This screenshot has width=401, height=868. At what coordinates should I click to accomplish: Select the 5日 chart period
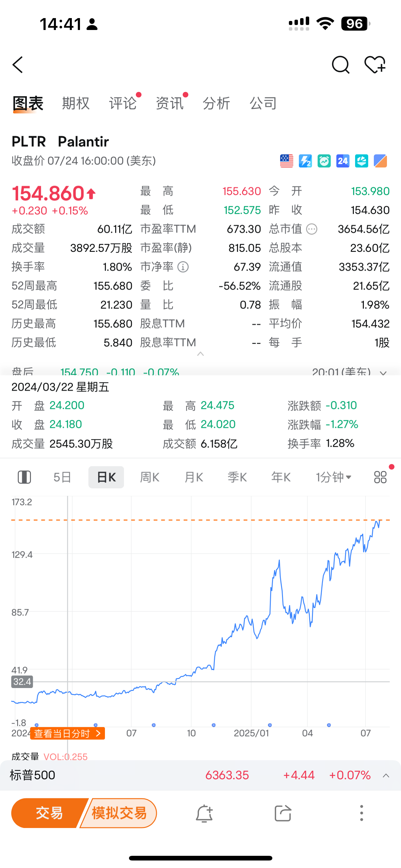pyautogui.click(x=62, y=477)
